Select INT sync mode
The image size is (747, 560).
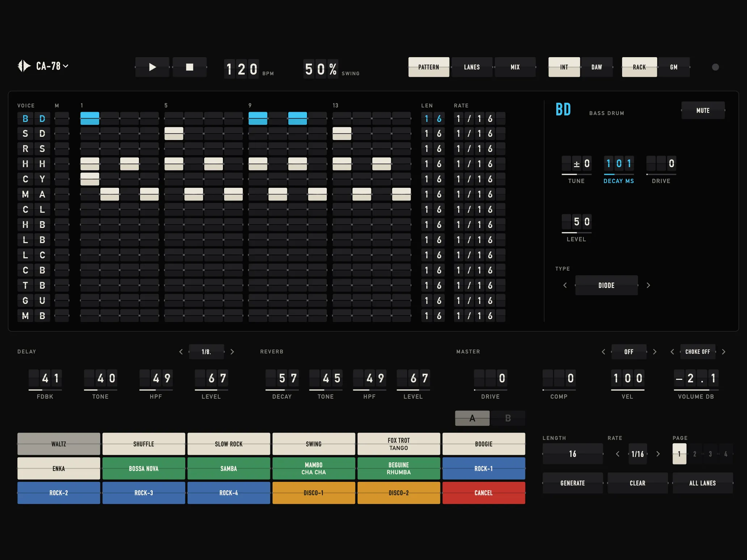coord(564,67)
